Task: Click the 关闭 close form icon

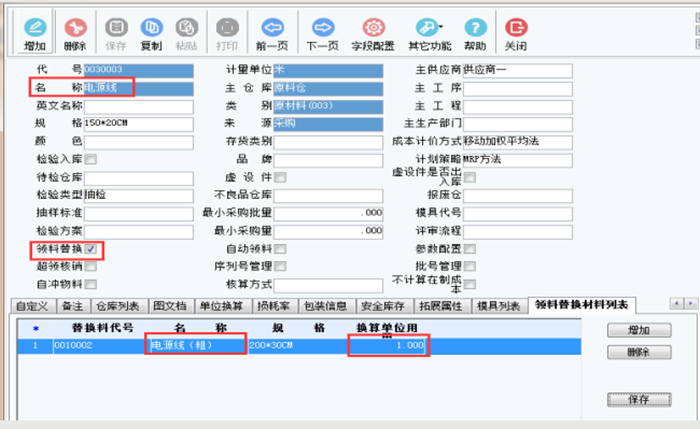Action: pyautogui.click(x=516, y=34)
